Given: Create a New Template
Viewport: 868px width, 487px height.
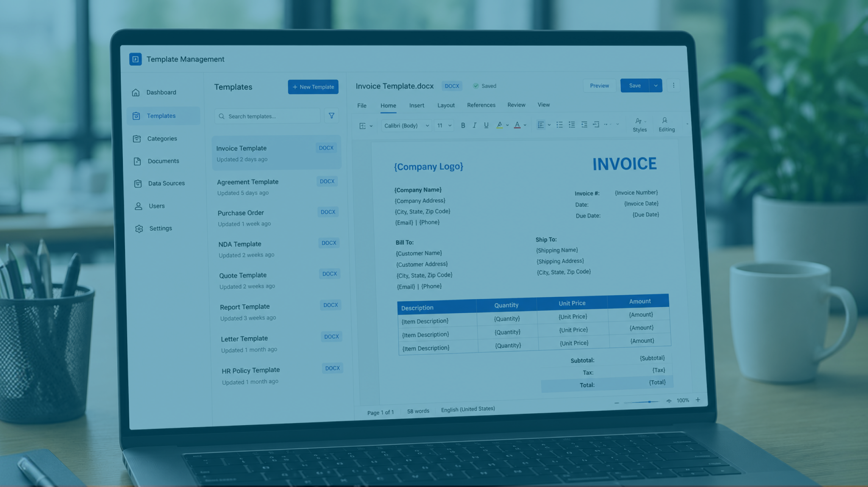Looking at the screenshot, I should pyautogui.click(x=313, y=87).
